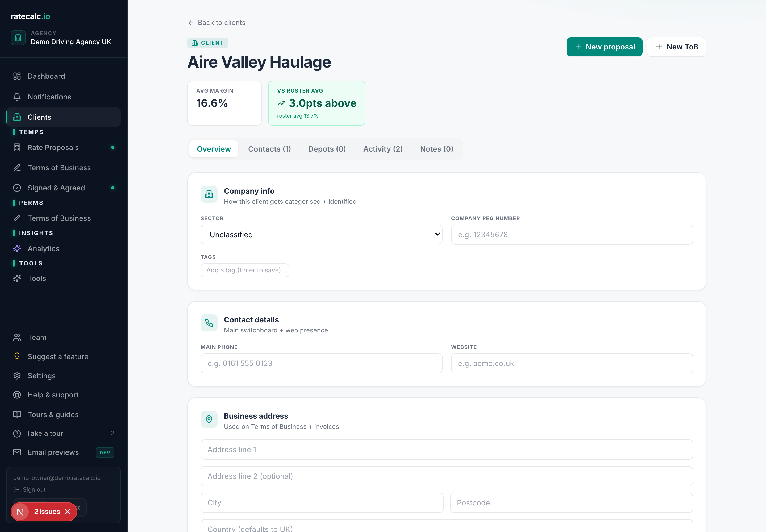This screenshot has width=766, height=532.
Task: Click the Suggest a feature lightbulb icon
Action: [x=17, y=357]
